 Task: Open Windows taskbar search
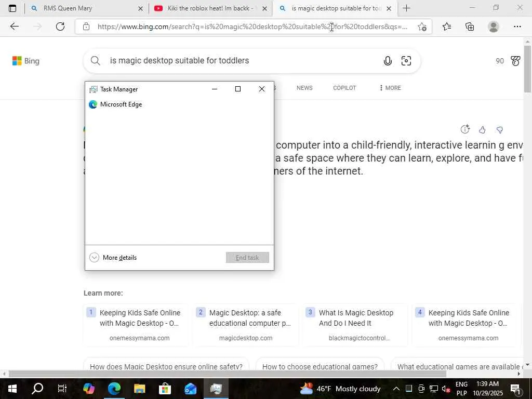(37, 389)
